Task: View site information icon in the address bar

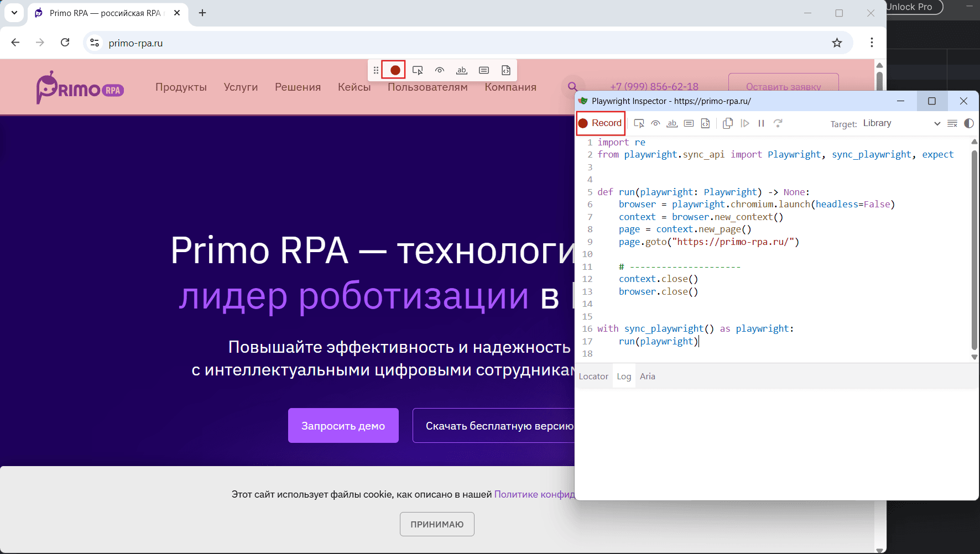Action: point(95,43)
